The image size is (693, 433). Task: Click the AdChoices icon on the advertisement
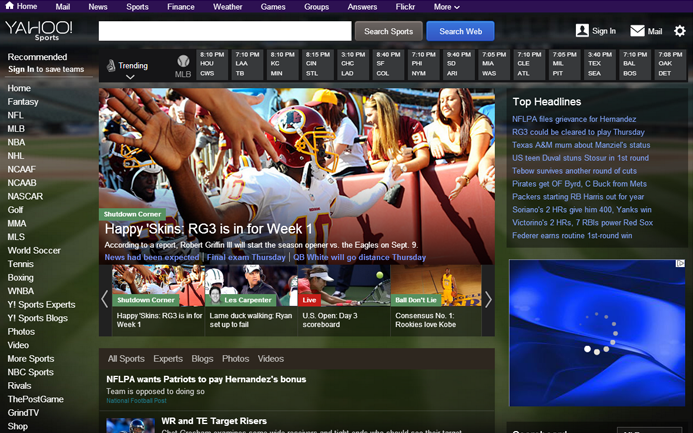click(x=680, y=263)
